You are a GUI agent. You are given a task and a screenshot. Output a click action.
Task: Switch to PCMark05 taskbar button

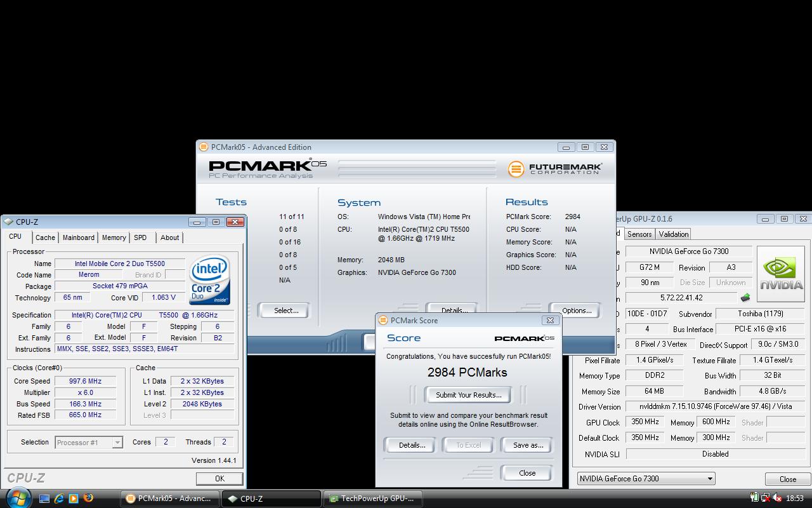click(x=170, y=498)
